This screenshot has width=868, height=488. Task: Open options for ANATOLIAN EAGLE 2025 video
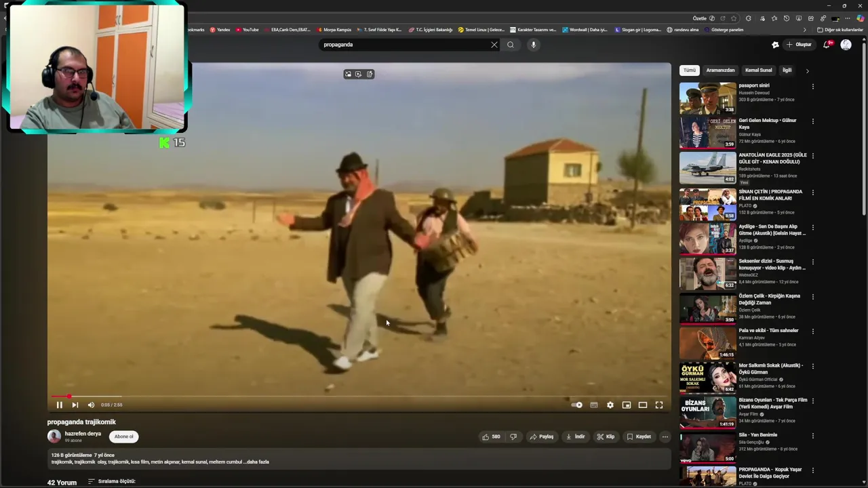tap(812, 156)
